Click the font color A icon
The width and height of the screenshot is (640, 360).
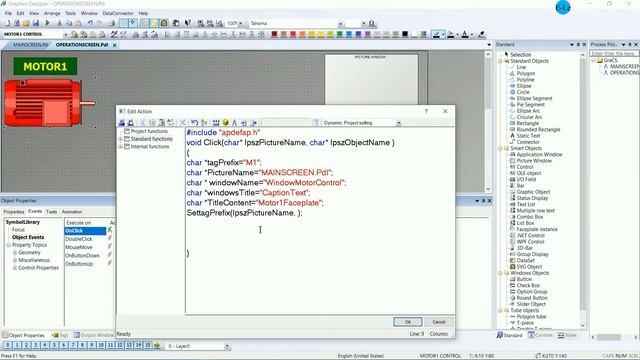point(465,35)
